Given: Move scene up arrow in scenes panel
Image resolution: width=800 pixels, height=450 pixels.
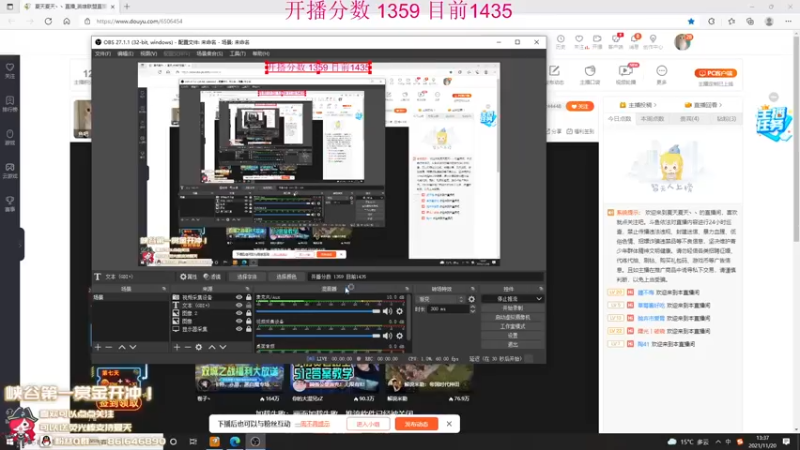Looking at the screenshot, I should (x=122, y=347).
